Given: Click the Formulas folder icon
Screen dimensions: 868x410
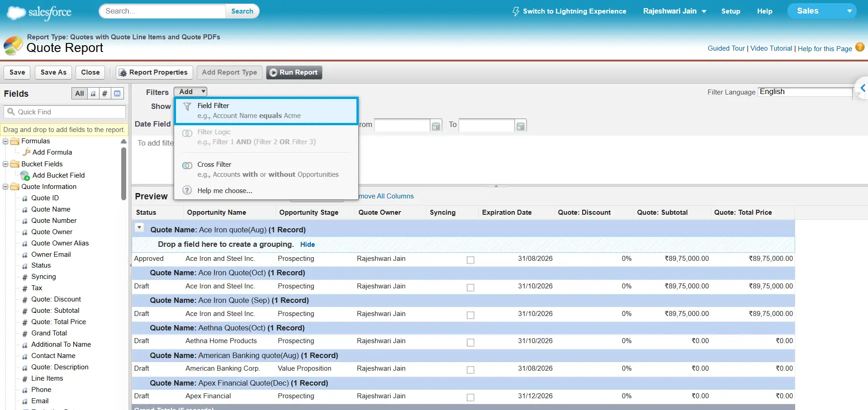Looking at the screenshot, I should tap(15, 141).
